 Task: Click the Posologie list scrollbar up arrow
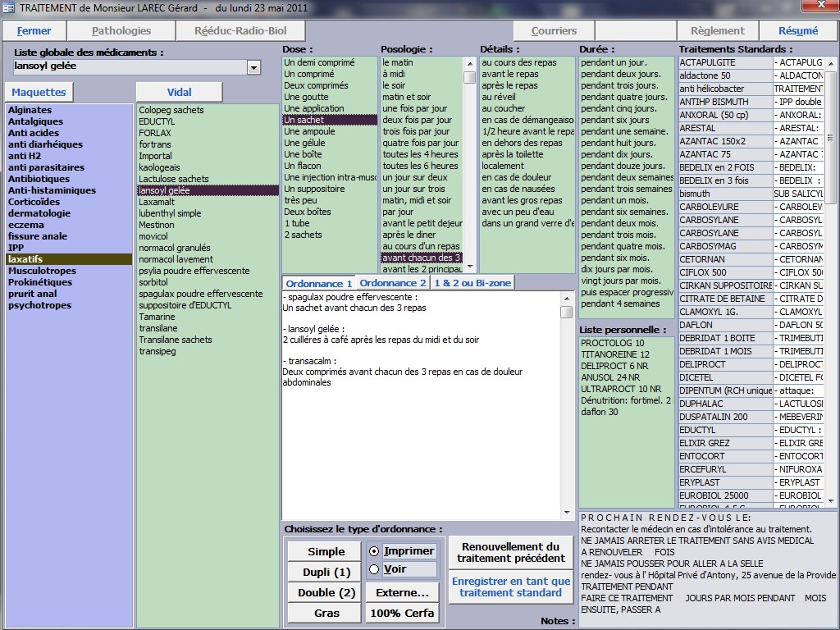[469, 62]
